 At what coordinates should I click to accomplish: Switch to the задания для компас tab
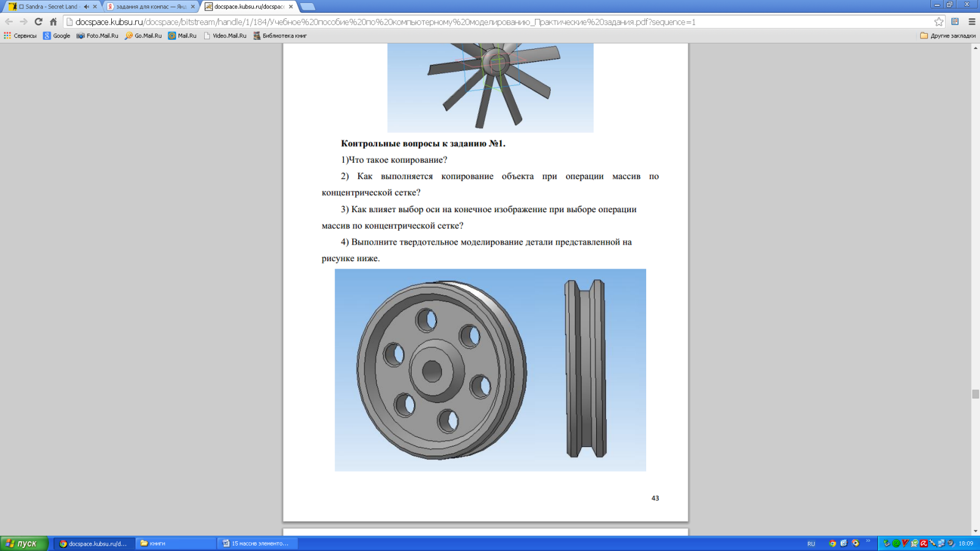tap(150, 7)
